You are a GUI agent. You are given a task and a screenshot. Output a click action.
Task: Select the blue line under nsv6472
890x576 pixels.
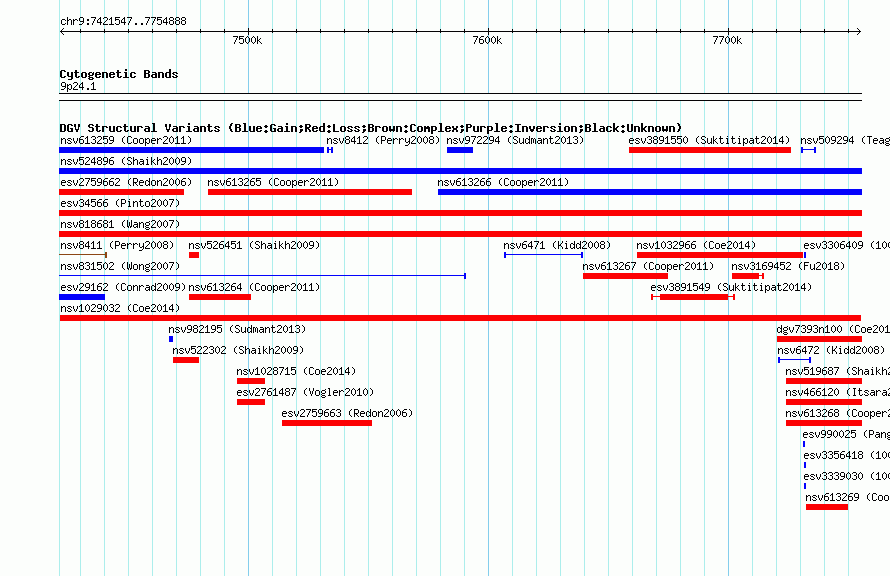(794, 360)
